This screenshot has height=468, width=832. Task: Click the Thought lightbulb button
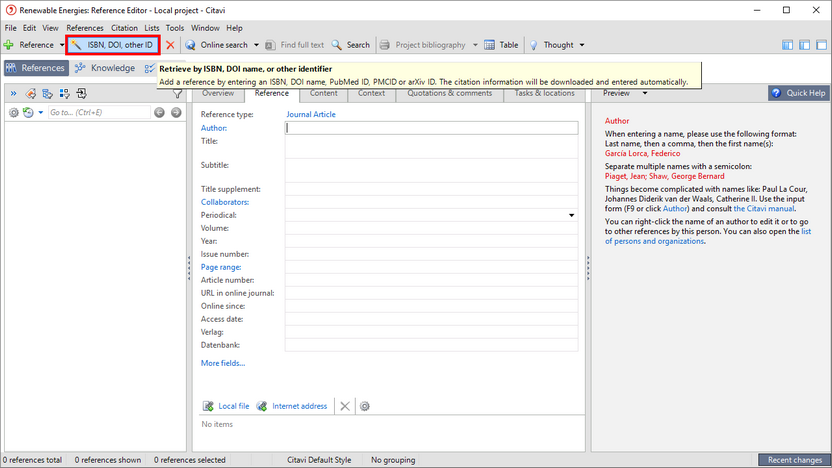(552, 45)
